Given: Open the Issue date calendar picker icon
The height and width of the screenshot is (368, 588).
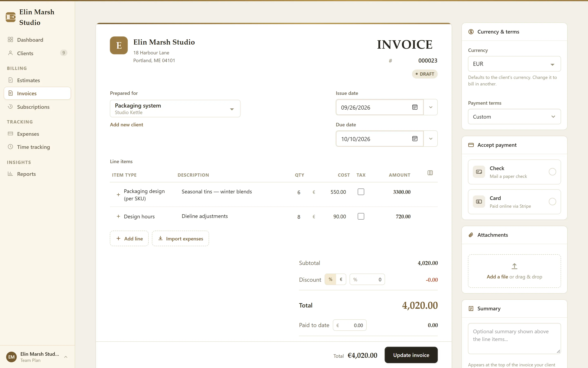Looking at the screenshot, I should (x=415, y=107).
